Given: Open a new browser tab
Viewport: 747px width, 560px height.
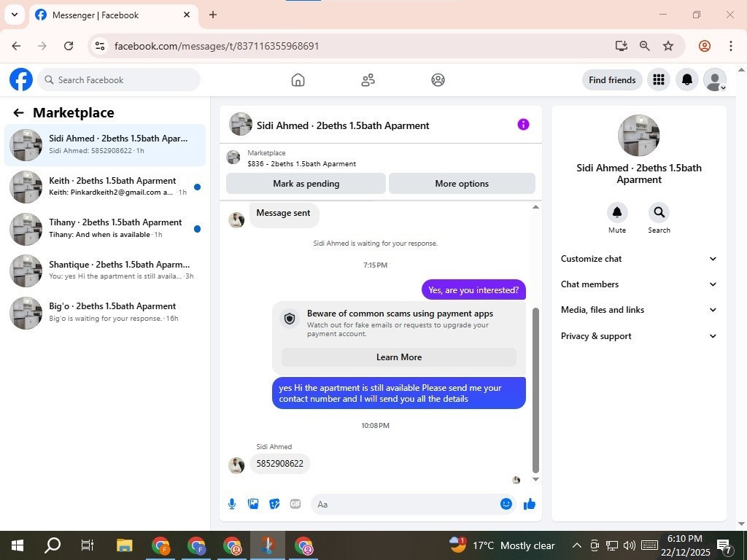Looking at the screenshot, I should 213,15.
